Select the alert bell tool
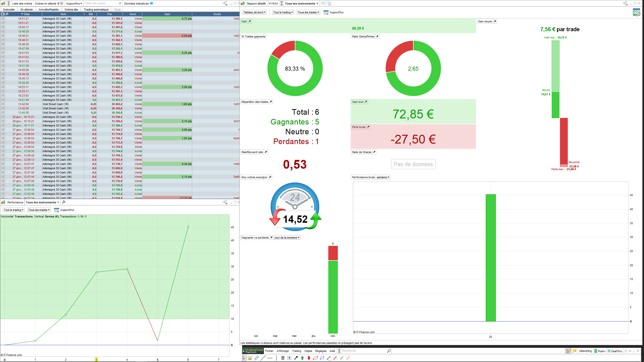 click(250, 358)
